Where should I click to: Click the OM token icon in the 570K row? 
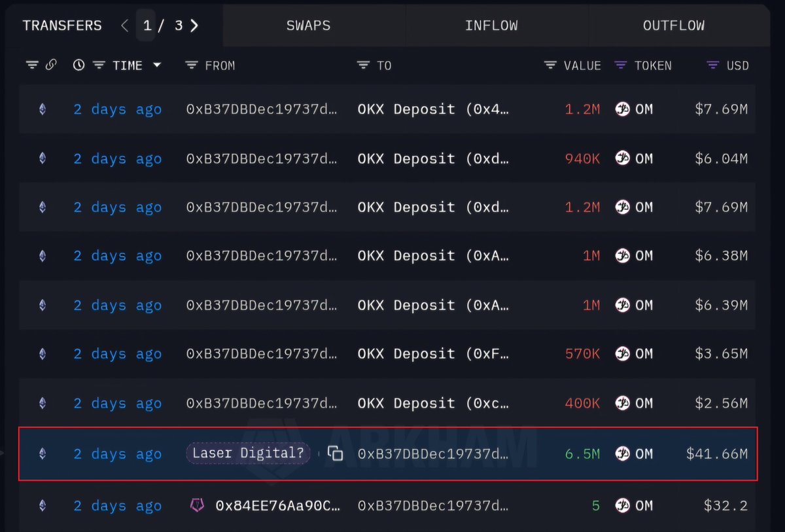pos(622,354)
